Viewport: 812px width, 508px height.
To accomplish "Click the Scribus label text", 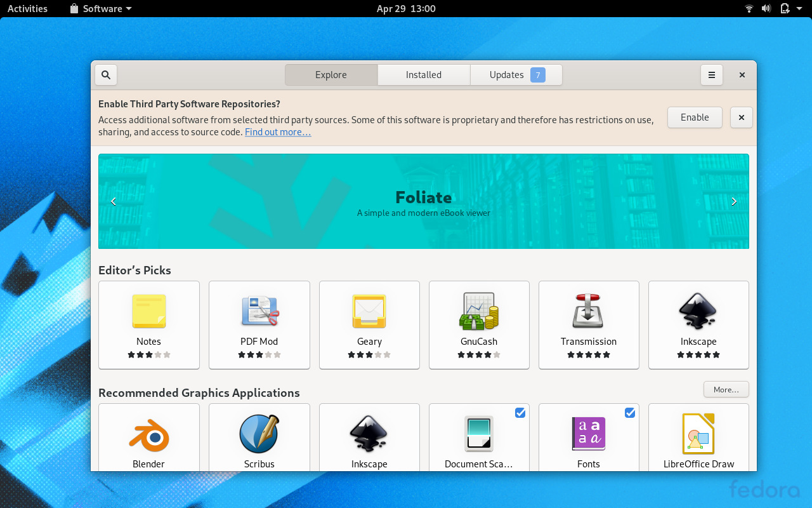I will [259, 464].
